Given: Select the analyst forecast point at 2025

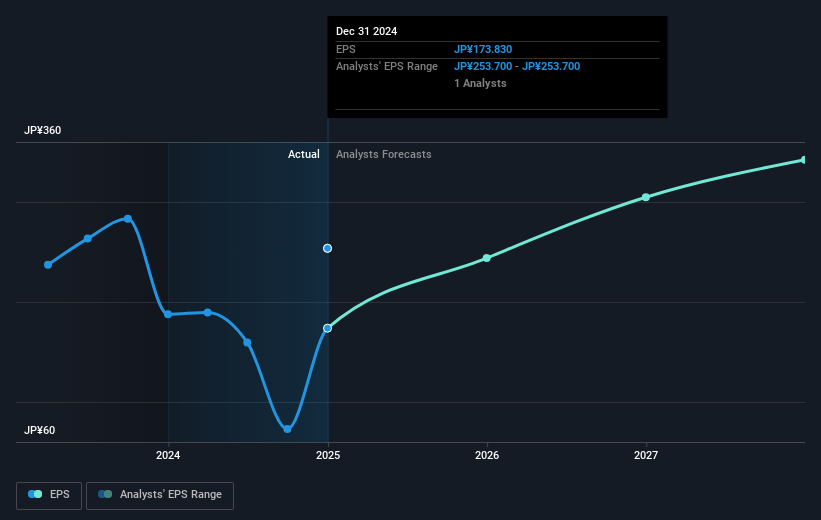Looking at the screenshot, I should coord(327,248).
